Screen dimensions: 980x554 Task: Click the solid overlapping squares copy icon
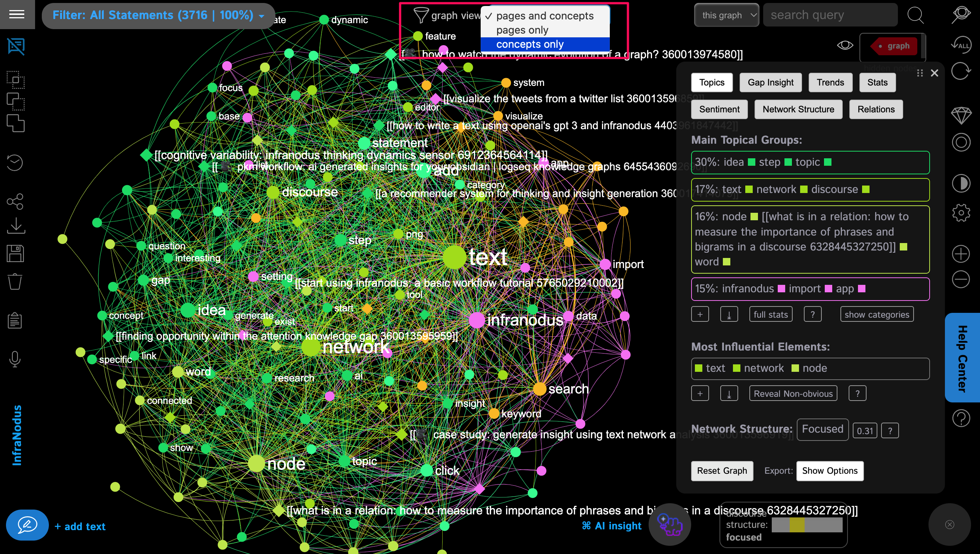click(16, 123)
